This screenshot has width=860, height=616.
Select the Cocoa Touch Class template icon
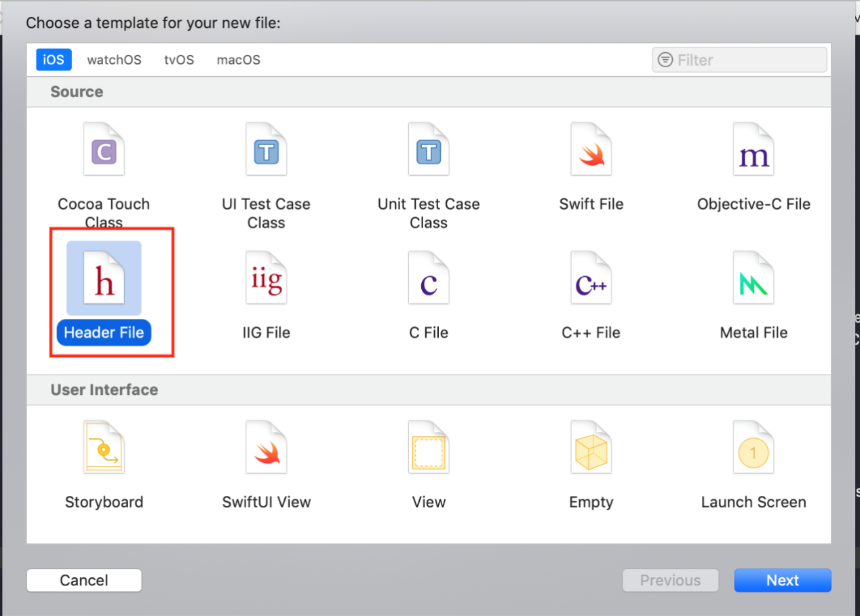point(104,153)
